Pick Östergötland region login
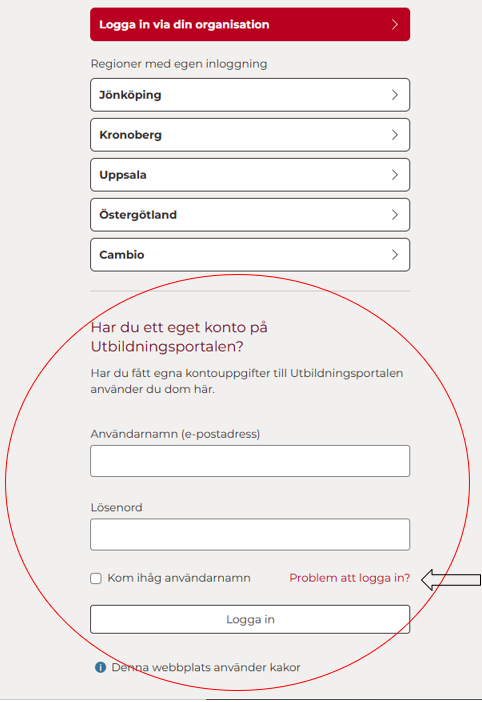 [x=250, y=215]
